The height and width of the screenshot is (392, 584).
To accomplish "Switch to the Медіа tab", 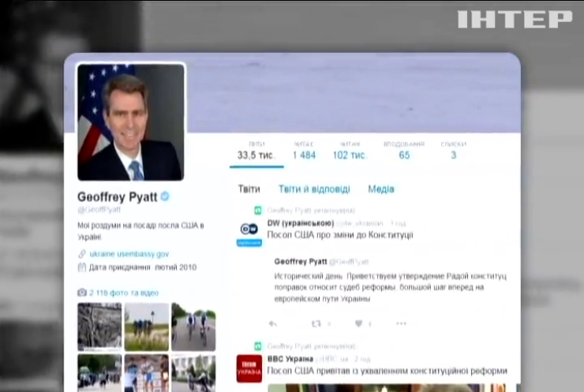I will (381, 189).
